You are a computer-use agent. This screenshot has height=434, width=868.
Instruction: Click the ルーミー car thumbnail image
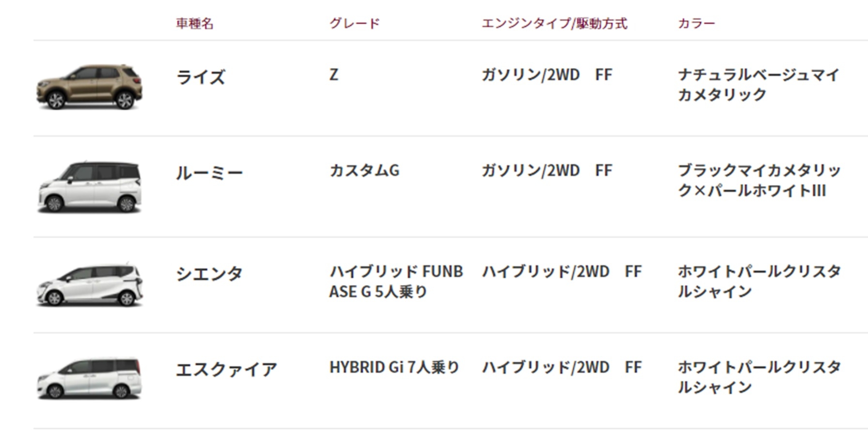90,187
